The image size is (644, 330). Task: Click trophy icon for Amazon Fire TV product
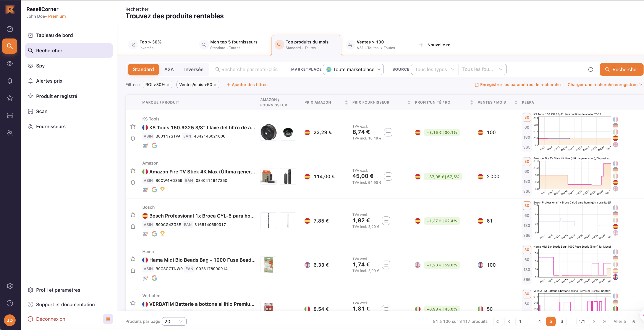point(162,189)
